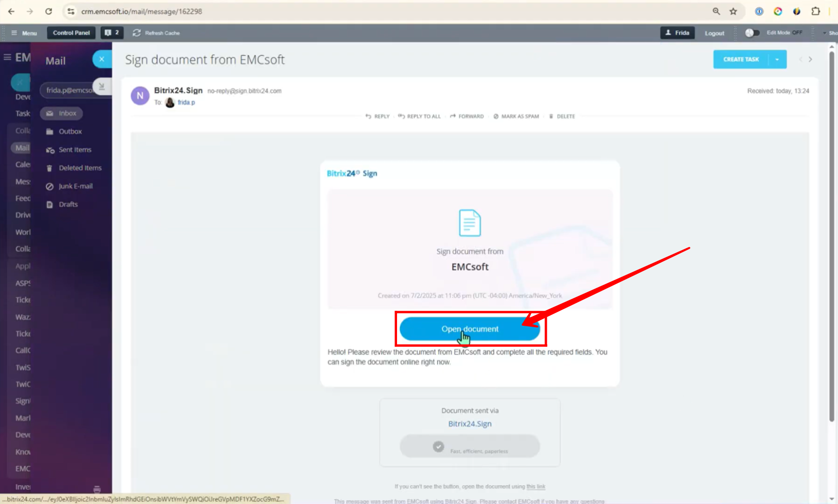Open Junk E-mail folder
The image size is (838, 504).
(76, 186)
